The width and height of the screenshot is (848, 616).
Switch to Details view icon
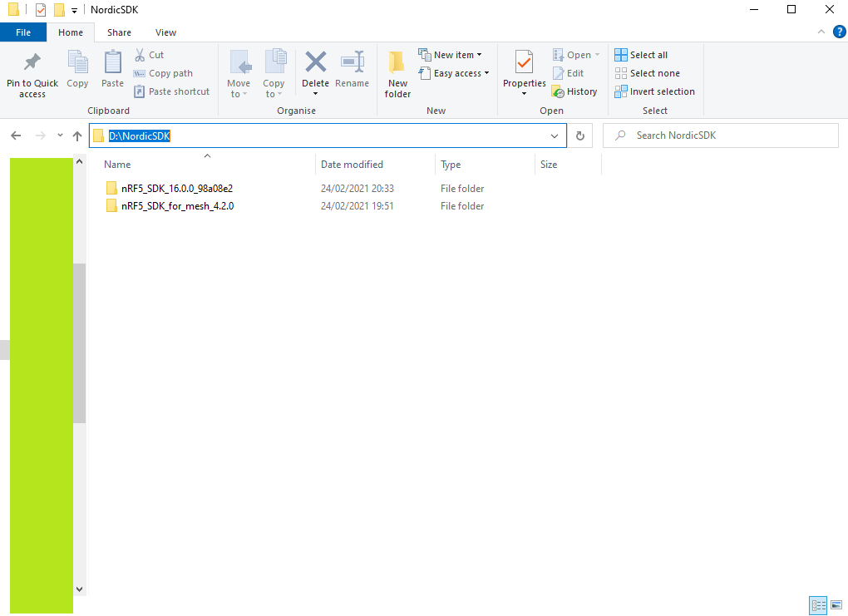coord(818,605)
